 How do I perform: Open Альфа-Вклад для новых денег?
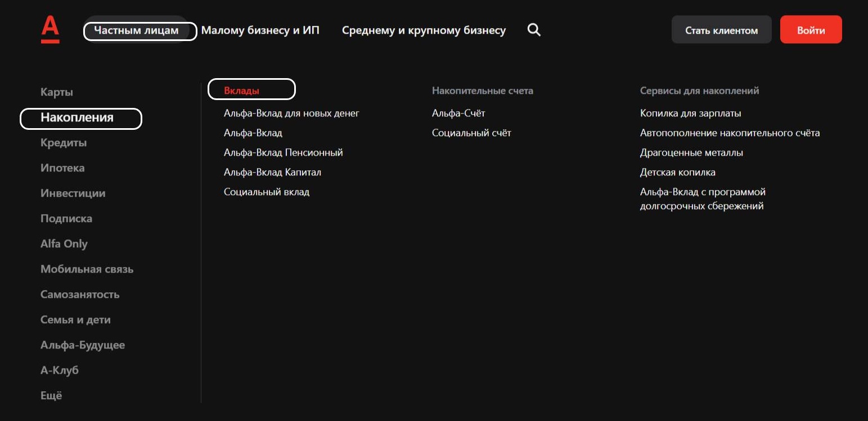(291, 113)
